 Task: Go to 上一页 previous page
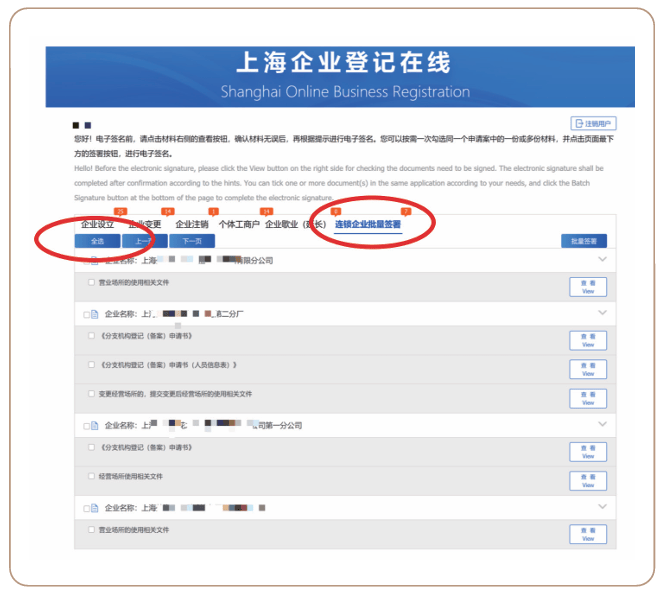click(145, 241)
